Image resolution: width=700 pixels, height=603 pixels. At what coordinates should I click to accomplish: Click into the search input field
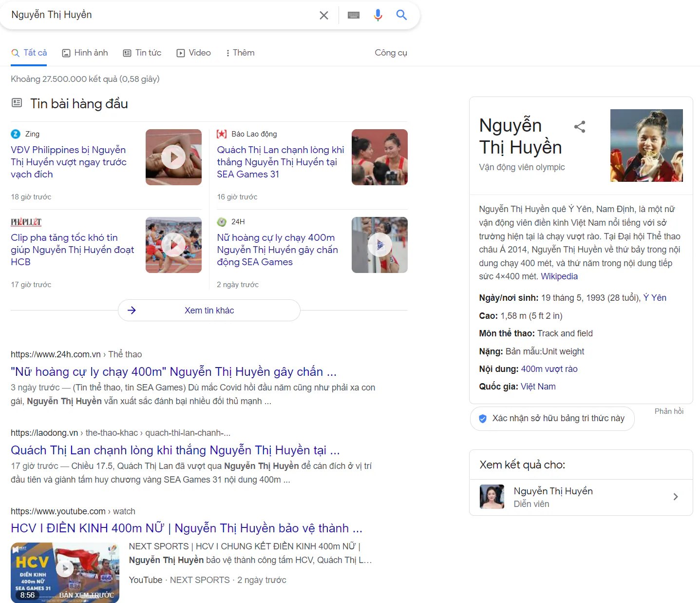tap(161, 15)
